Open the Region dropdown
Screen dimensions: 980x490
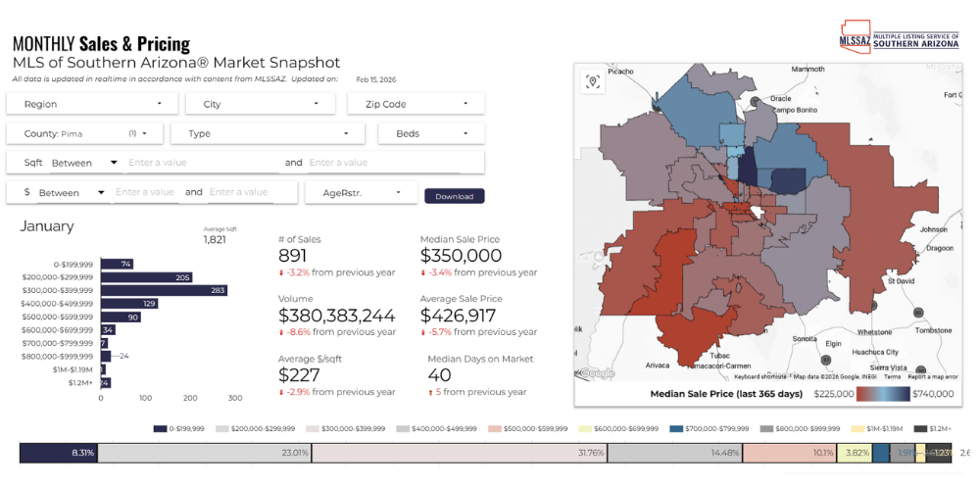92,104
